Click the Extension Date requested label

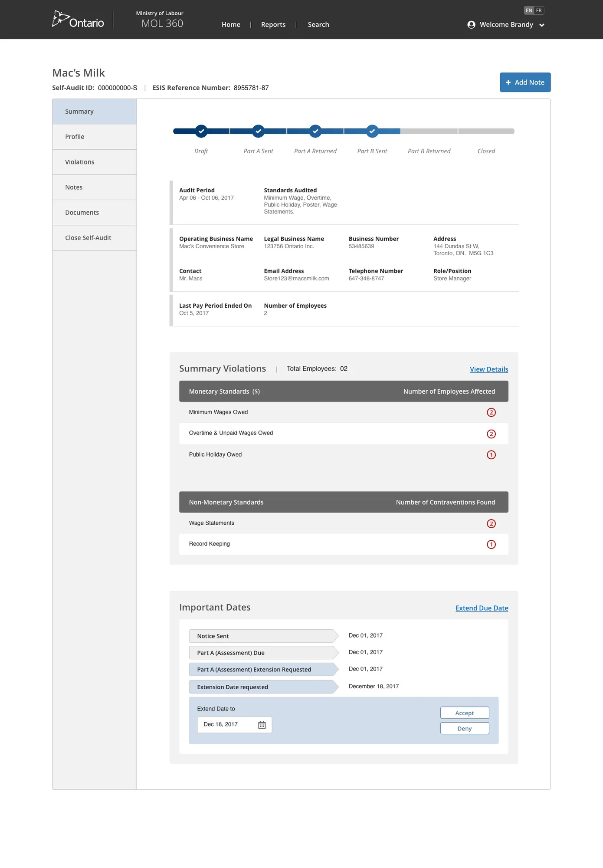click(x=264, y=687)
